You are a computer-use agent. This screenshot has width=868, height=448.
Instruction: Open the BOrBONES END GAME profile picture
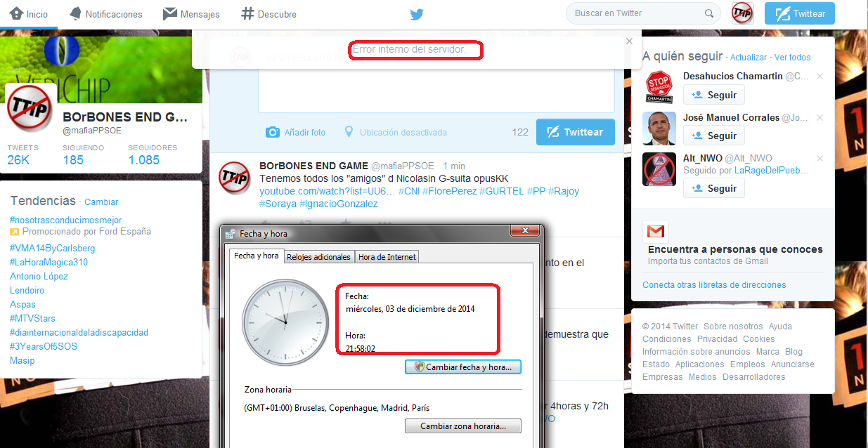[x=30, y=107]
